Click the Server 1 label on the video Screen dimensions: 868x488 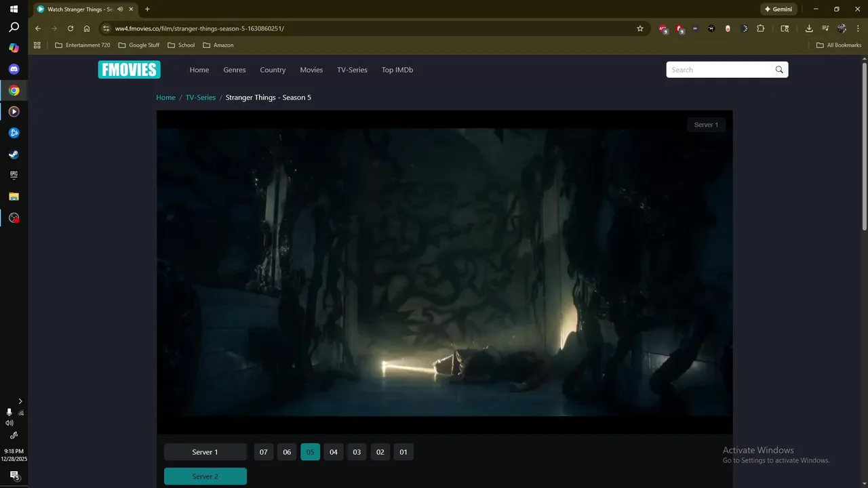coord(706,125)
